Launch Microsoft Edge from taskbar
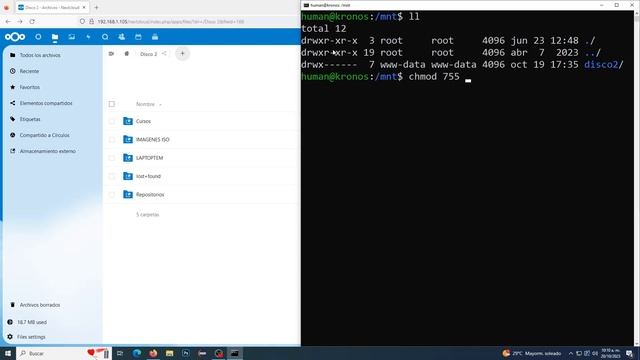 click(137, 353)
